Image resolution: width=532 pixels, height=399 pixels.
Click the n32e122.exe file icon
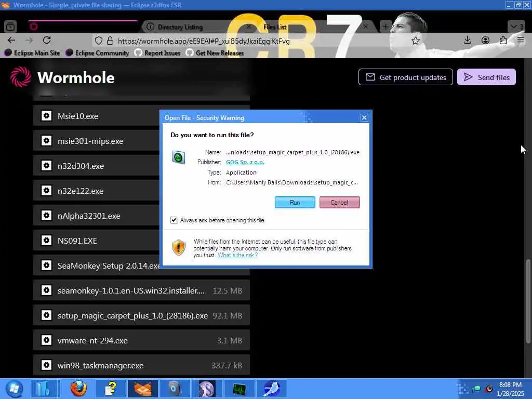click(46, 191)
